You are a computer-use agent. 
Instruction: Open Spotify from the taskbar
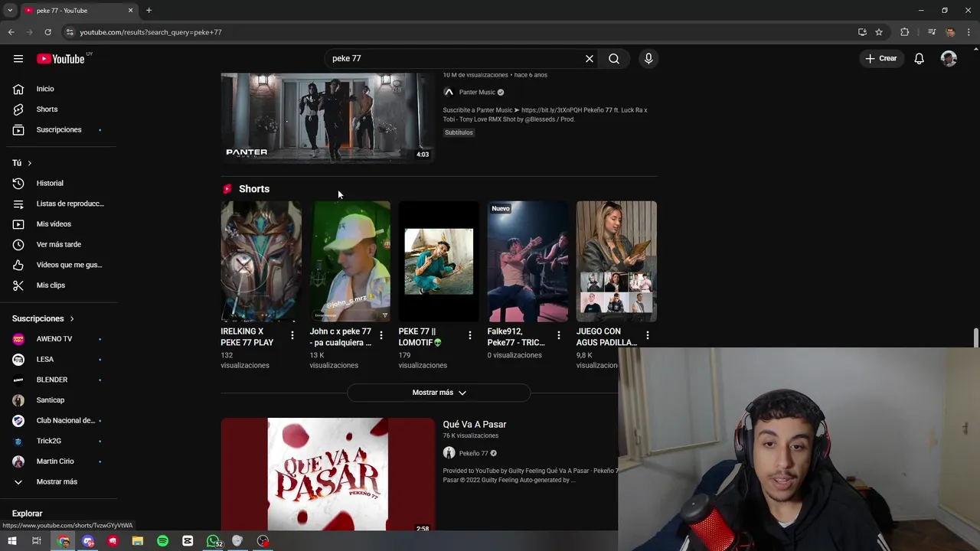coord(162,541)
